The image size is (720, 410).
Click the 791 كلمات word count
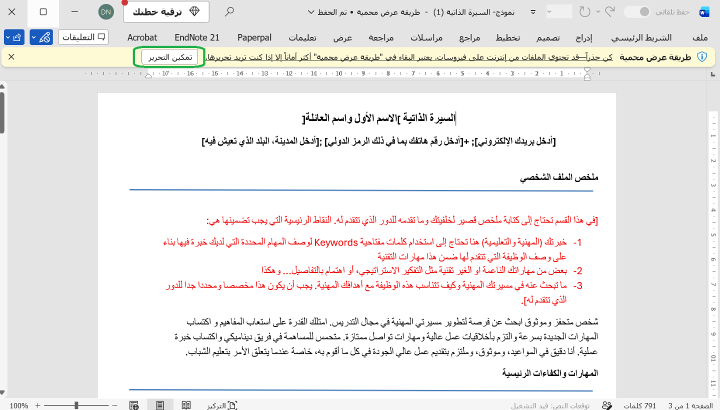(640, 405)
